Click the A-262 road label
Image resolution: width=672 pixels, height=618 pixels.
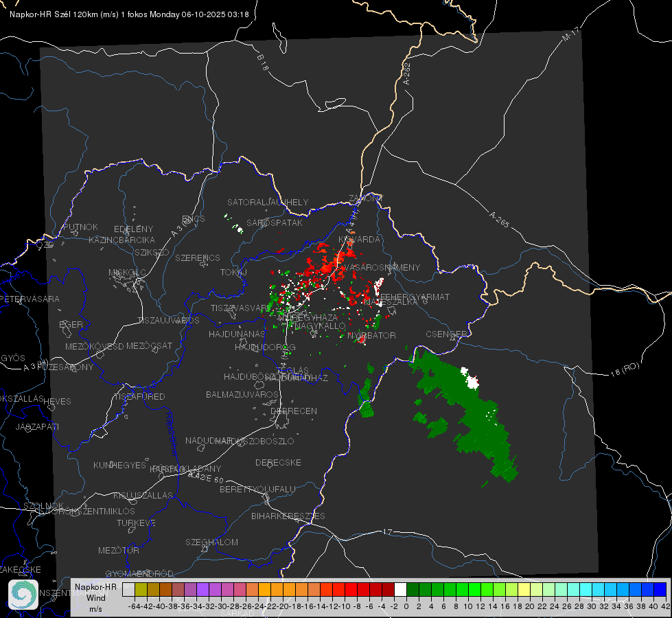(x=407, y=73)
